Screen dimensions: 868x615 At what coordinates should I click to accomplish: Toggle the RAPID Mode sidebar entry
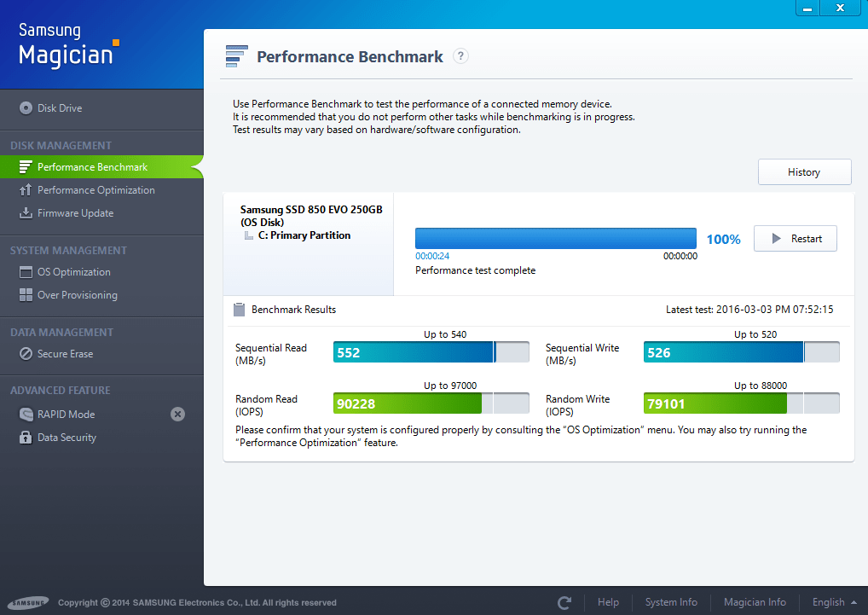(x=68, y=414)
